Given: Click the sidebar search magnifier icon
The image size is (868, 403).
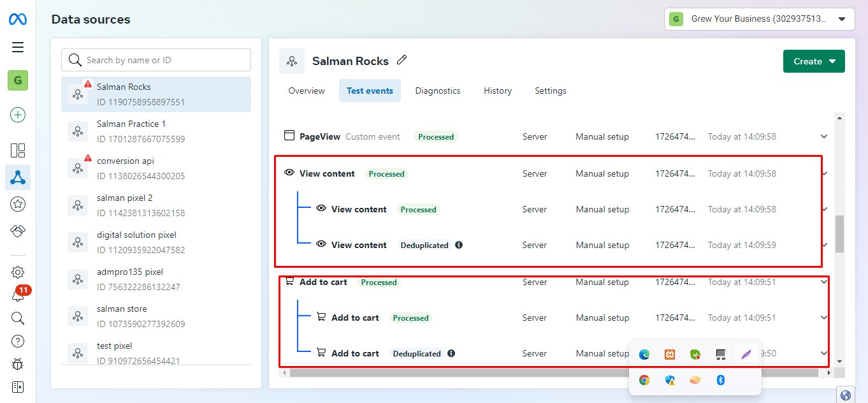Looking at the screenshot, I should 18,318.
